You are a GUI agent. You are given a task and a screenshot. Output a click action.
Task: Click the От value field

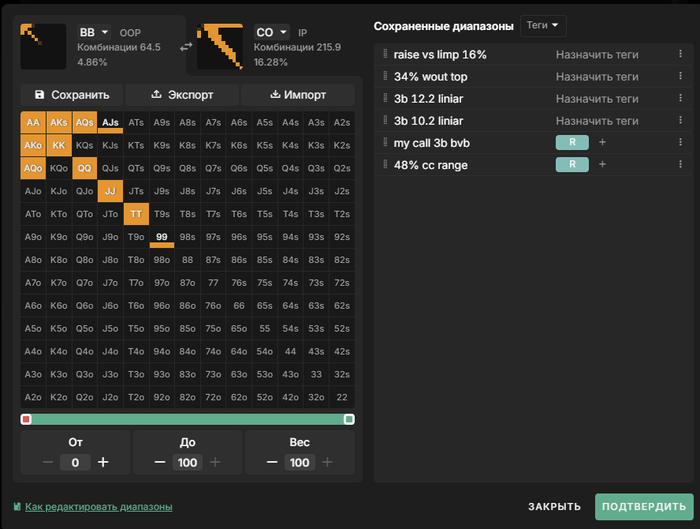point(75,462)
